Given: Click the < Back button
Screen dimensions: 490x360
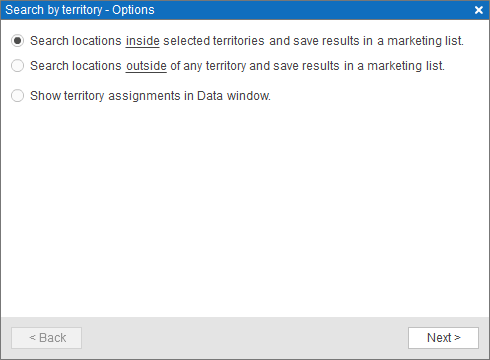Looking at the screenshot, I should click(46, 338).
